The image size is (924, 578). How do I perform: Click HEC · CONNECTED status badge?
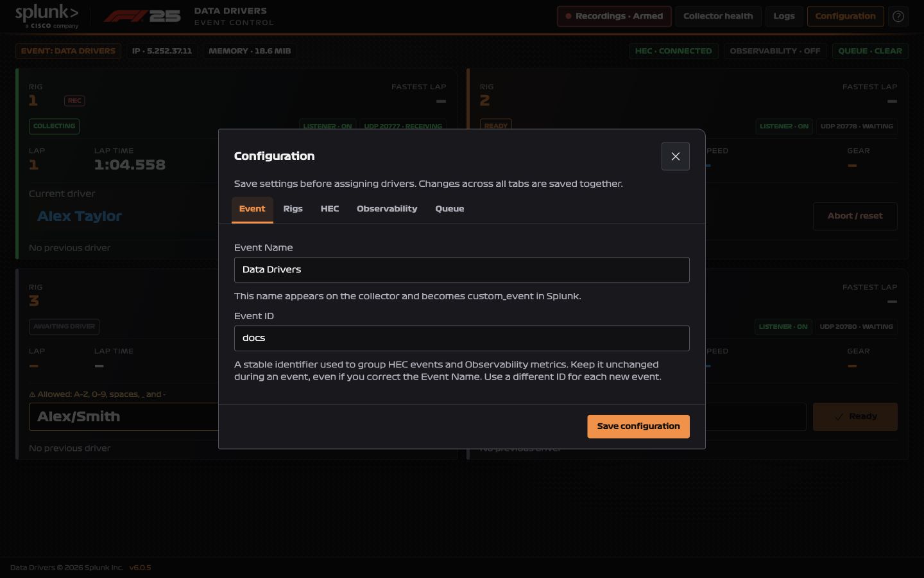(x=673, y=51)
